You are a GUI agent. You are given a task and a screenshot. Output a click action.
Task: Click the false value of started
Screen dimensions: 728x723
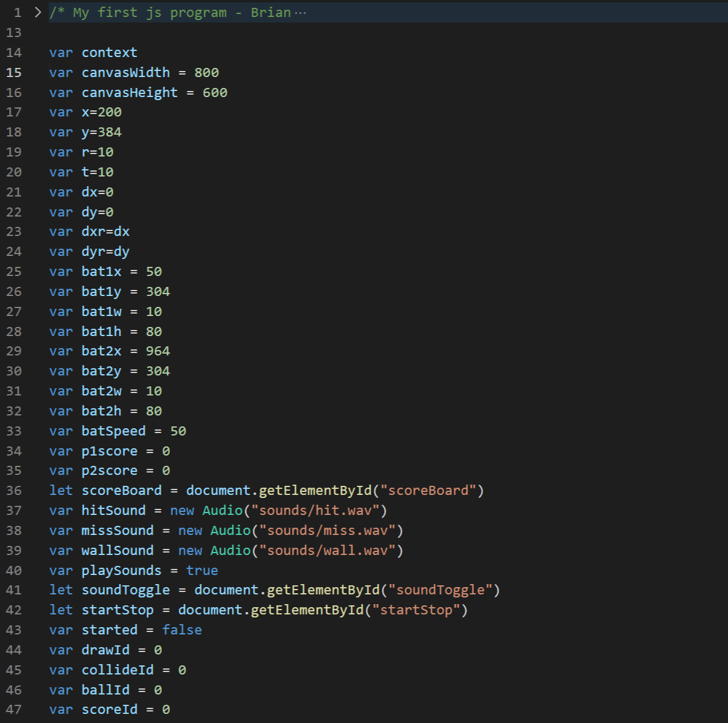pyautogui.click(x=182, y=630)
